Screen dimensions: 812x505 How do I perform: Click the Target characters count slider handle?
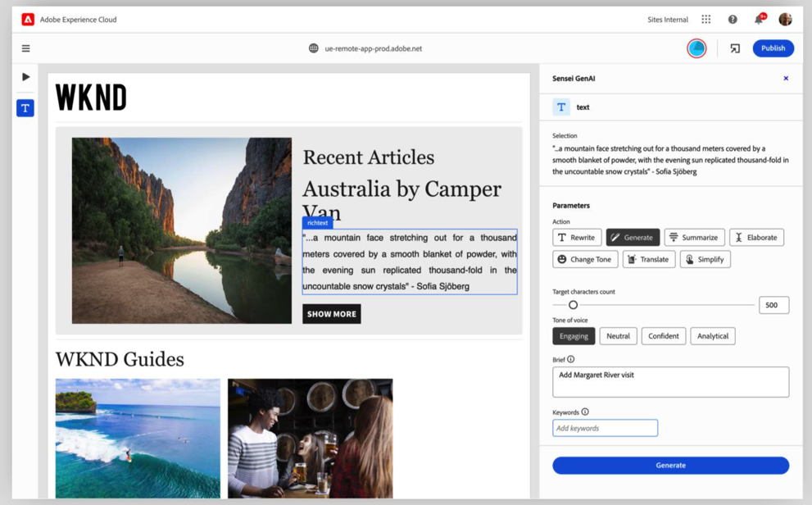[x=573, y=305]
